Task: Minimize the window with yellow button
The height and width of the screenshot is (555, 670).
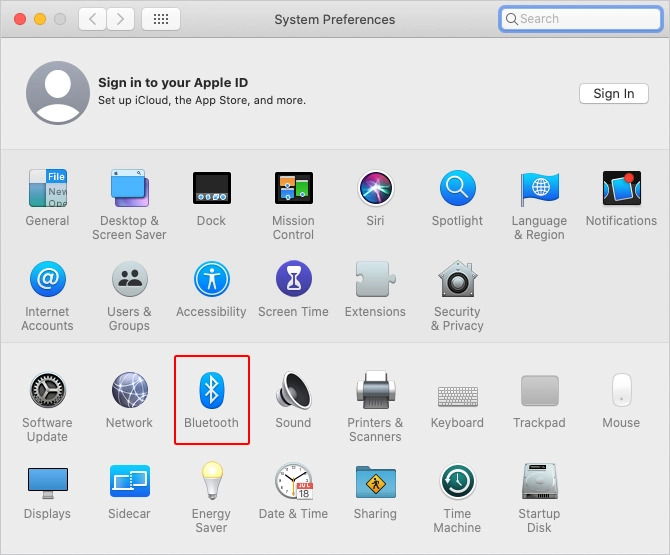Action: 40,19
